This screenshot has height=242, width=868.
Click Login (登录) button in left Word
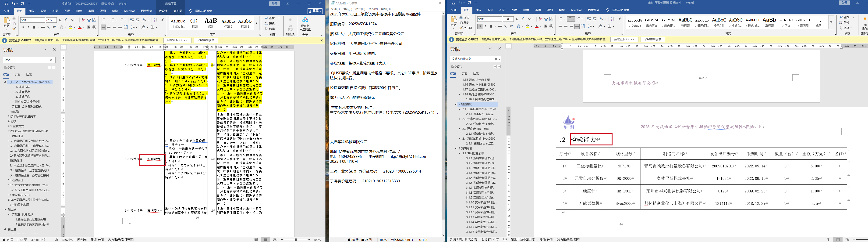(x=275, y=3)
